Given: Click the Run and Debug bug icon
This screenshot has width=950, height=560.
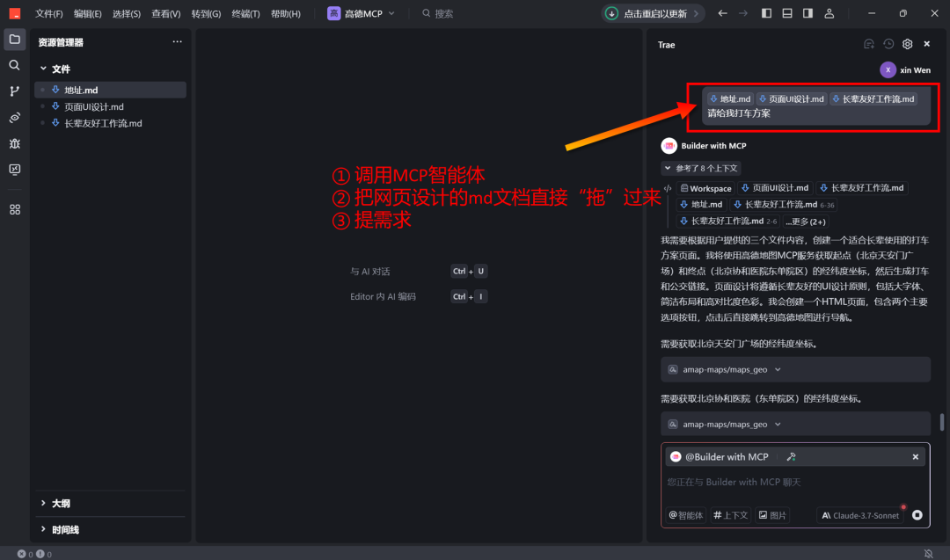Looking at the screenshot, I should [x=15, y=143].
